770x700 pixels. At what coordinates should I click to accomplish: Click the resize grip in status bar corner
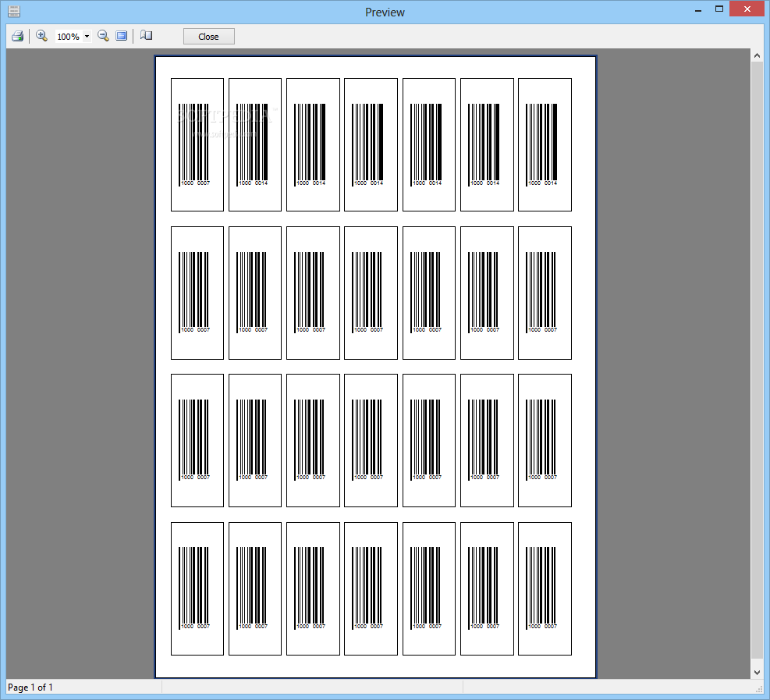point(759,689)
